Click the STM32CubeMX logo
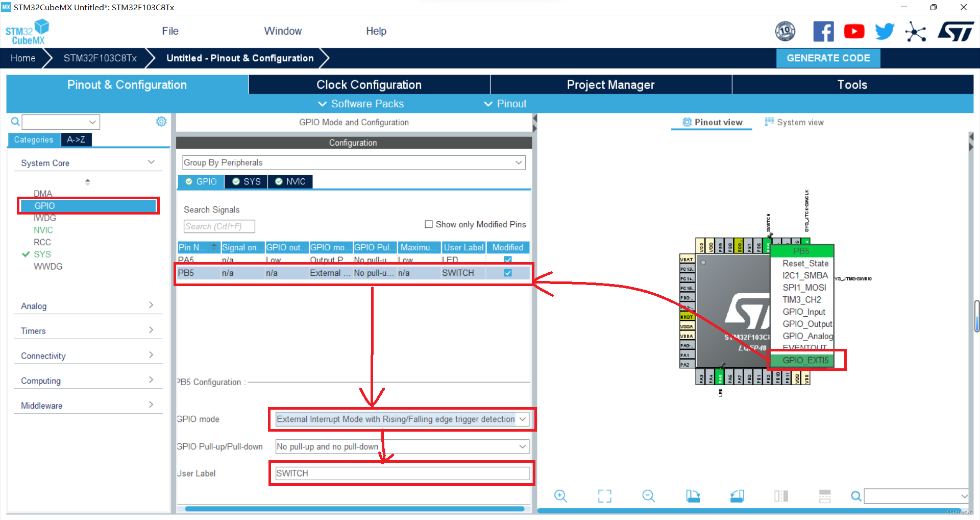980x520 pixels. tap(28, 32)
